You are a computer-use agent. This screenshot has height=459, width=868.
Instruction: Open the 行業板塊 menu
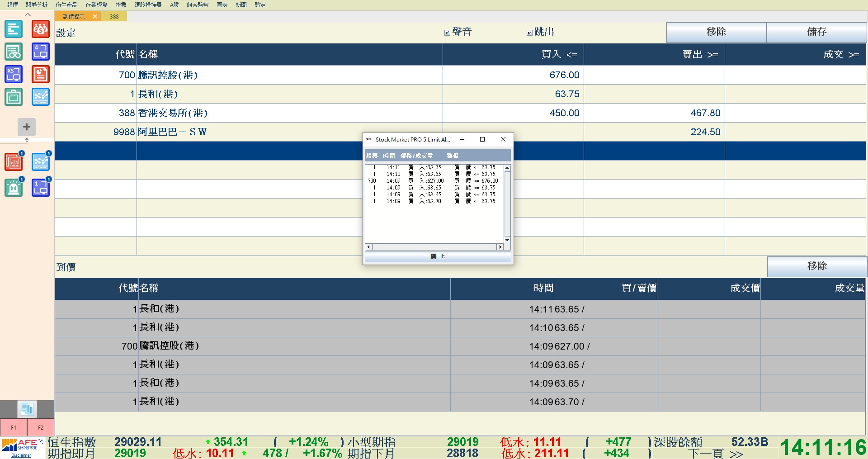pyautogui.click(x=96, y=5)
